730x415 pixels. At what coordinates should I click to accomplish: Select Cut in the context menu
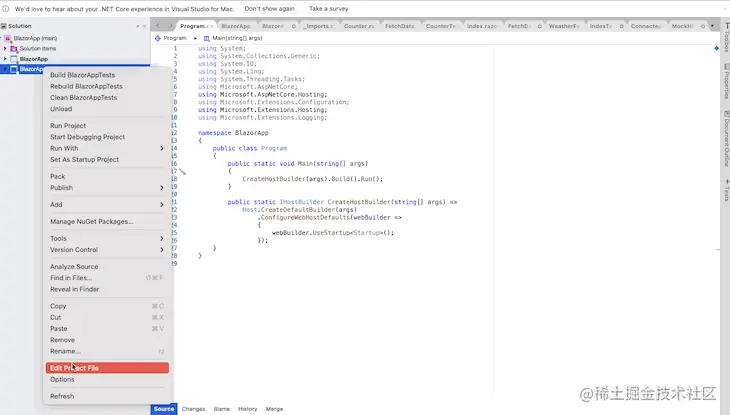(107, 317)
